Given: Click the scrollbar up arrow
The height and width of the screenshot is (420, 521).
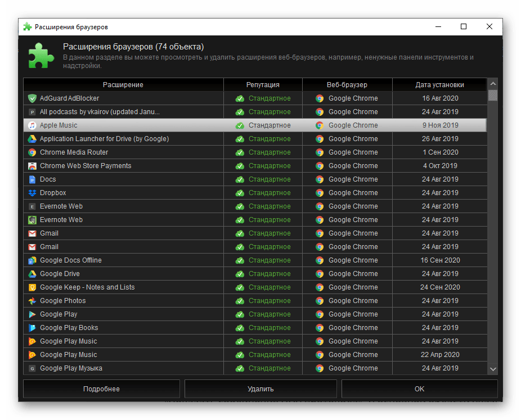Looking at the screenshot, I should 493,83.
